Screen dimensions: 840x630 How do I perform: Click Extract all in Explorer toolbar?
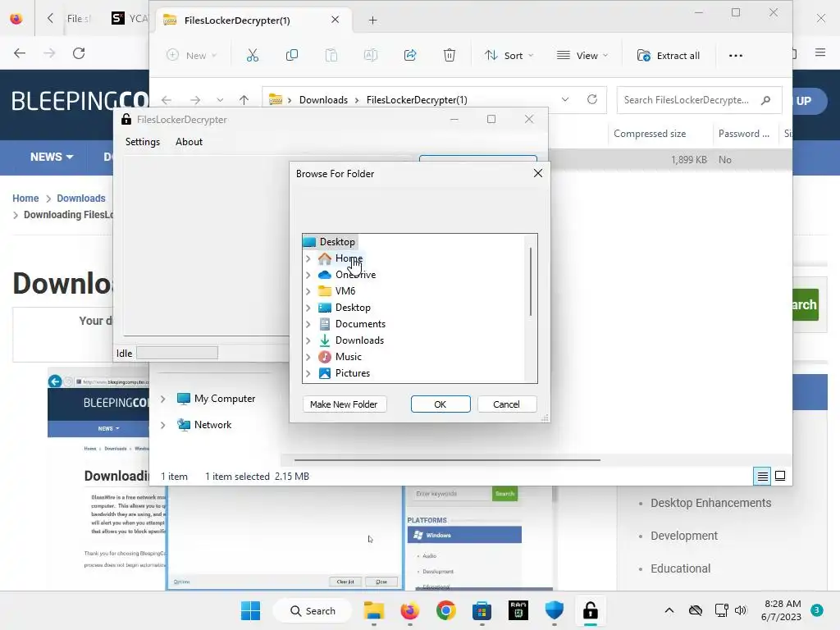click(x=668, y=56)
